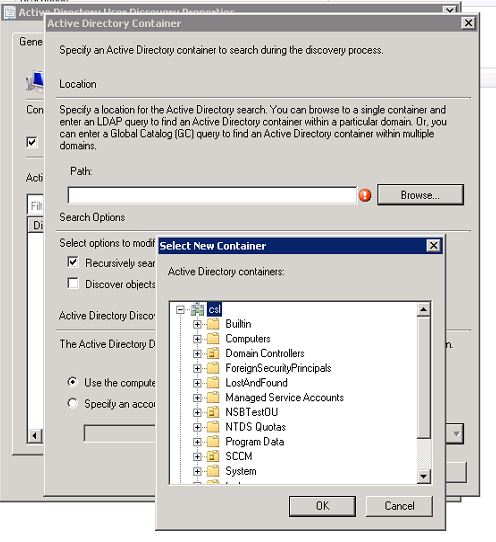Click the red path error indicator
This screenshot has height=542, width=496.
[x=365, y=195]
